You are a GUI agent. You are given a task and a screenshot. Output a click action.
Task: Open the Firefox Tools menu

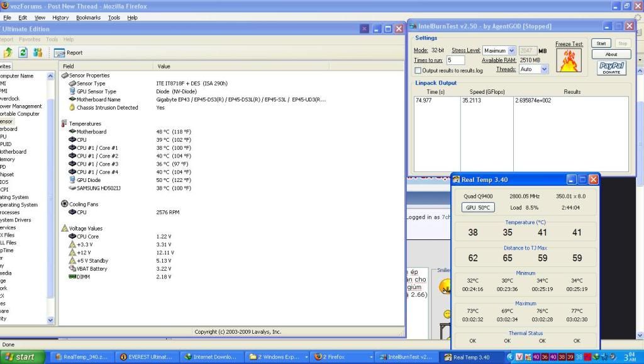pos(114,18)
